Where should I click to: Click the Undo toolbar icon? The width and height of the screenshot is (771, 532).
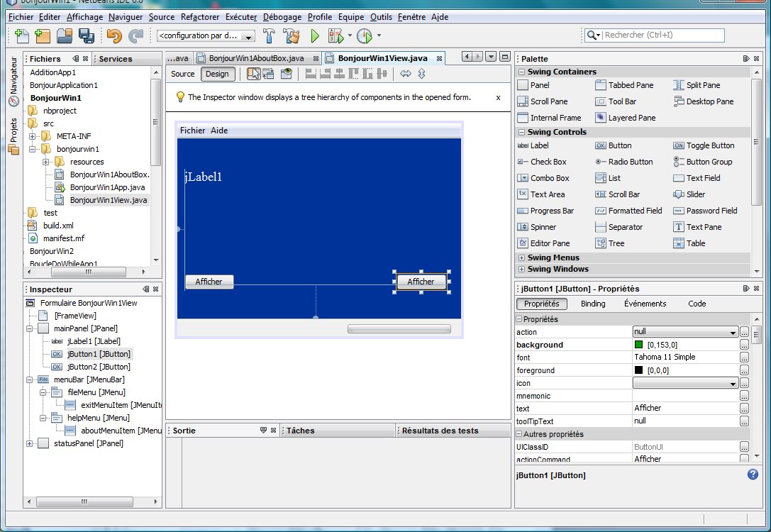(x=114, y=35)
